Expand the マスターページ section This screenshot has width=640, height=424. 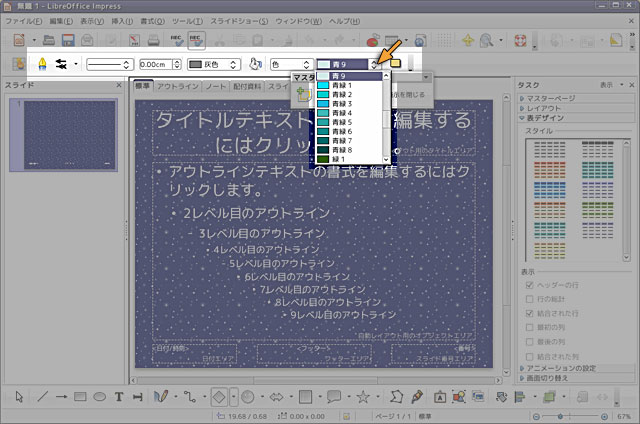[551, 97]
